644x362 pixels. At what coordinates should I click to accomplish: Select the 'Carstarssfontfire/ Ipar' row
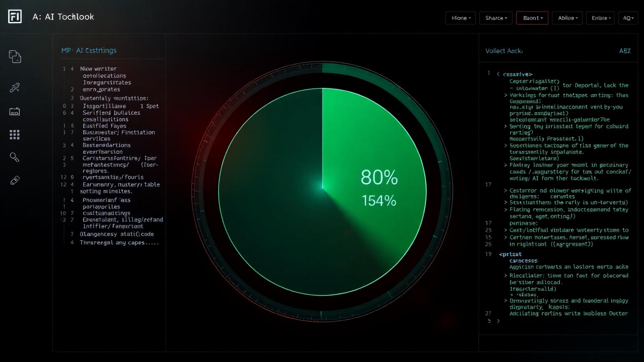tap(119, 158)
